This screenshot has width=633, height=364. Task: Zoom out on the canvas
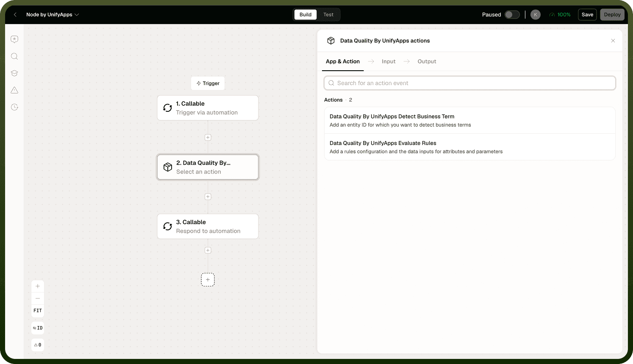point(38,298)
